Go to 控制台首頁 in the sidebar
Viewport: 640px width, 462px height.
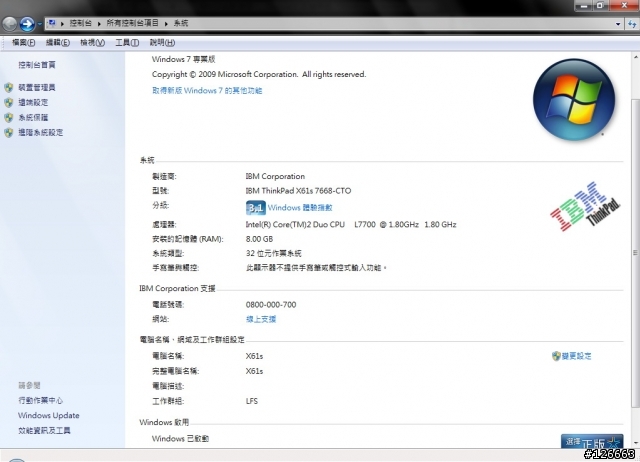(x=37, y=65)
